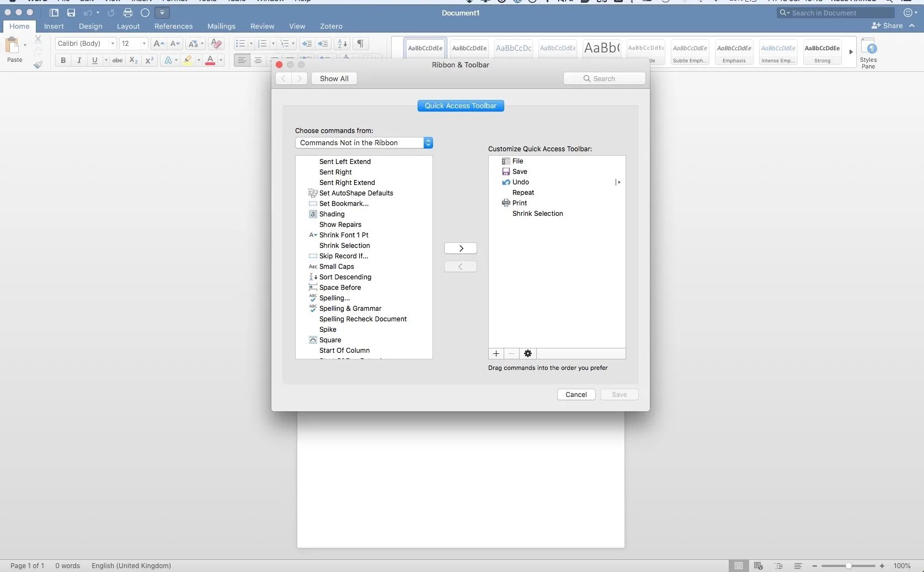Toggle Center paragraph alignment
Image resolution: width=924 pixels, height=572 pixels.
(x=258, y=60)
